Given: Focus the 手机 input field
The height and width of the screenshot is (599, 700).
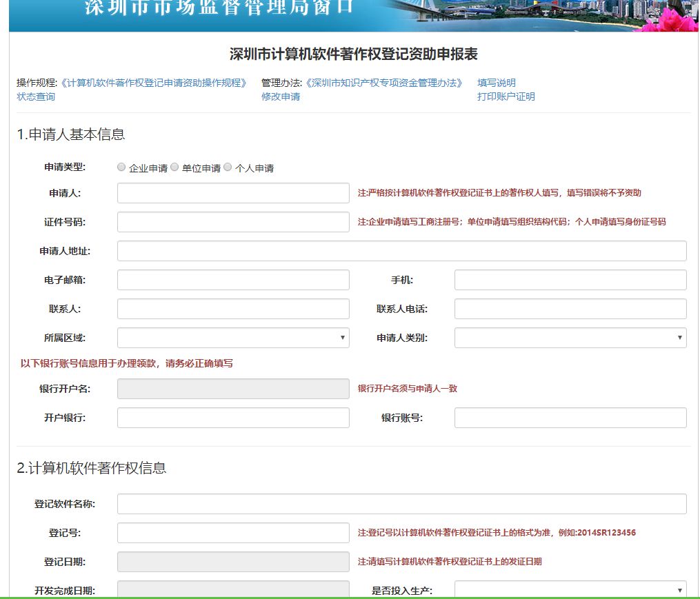Looking at the screenshot, I should pyautogui.click(x=570, y=280).
